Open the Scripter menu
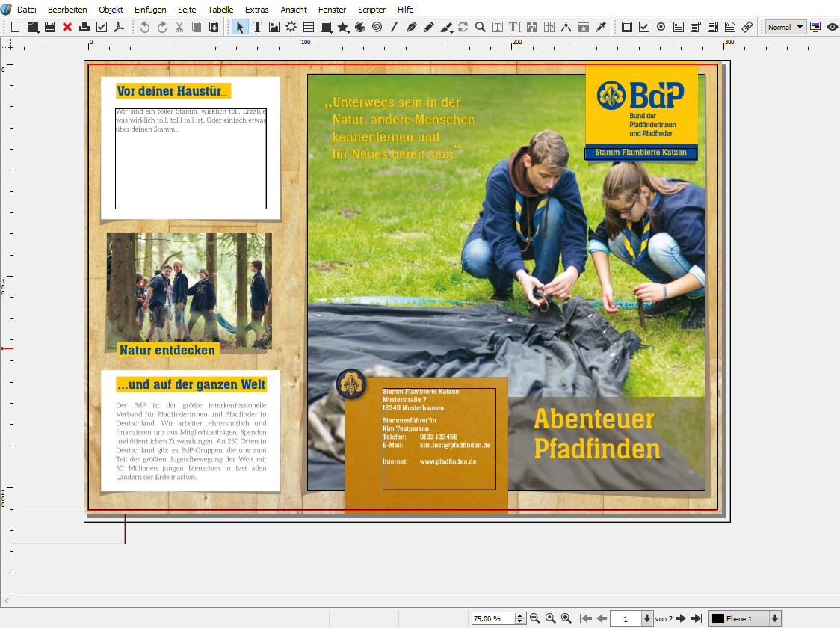 point(371,10)
